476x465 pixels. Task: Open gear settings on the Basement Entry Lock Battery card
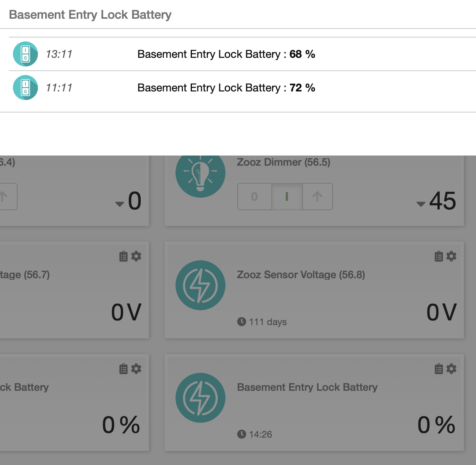pyautogui.click(x=451, y=369)
